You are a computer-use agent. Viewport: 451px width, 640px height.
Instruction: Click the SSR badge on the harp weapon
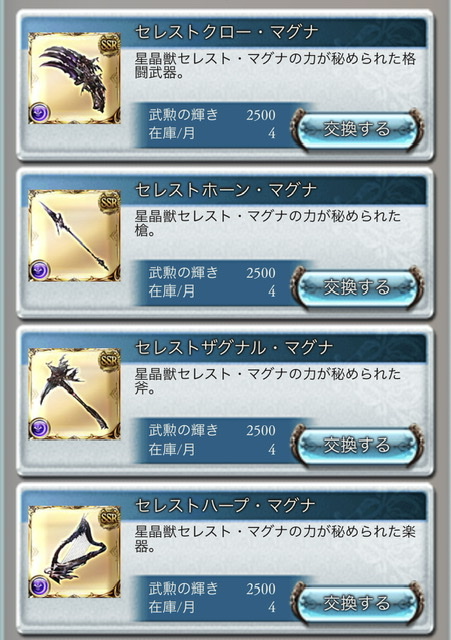pos(109,518)
